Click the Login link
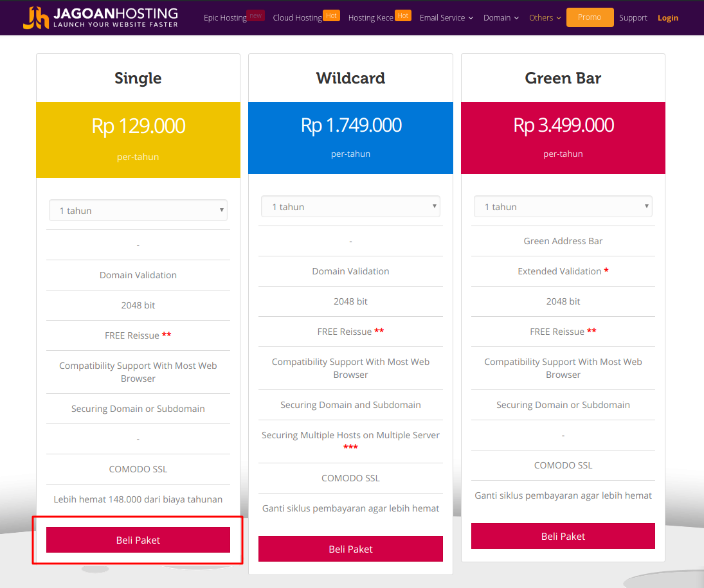 (x=667, y=18)
